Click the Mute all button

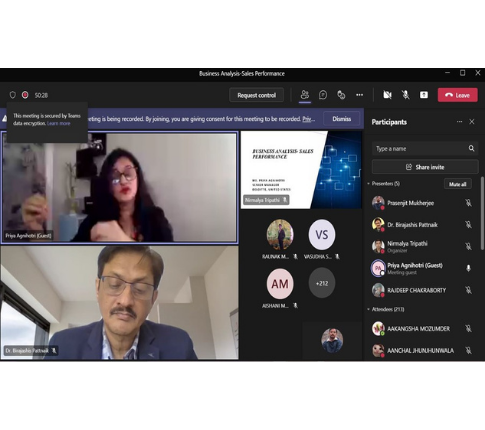coord(458,184)
